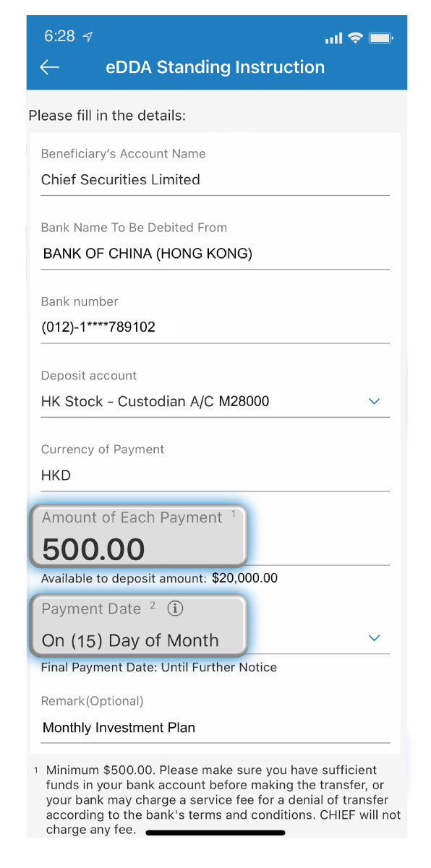Tap the Chief Securities Limited name field
This screenshot has width=431, height=868.
(121, 179)
